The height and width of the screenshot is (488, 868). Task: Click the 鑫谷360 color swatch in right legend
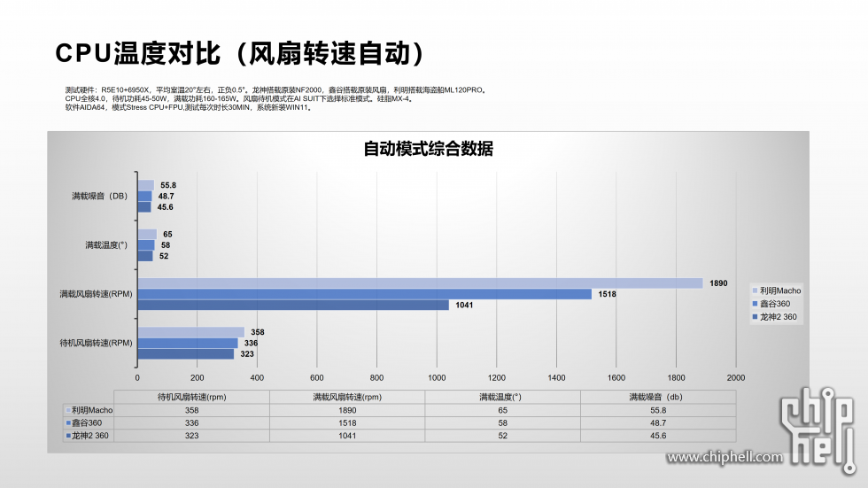(755, 304)
